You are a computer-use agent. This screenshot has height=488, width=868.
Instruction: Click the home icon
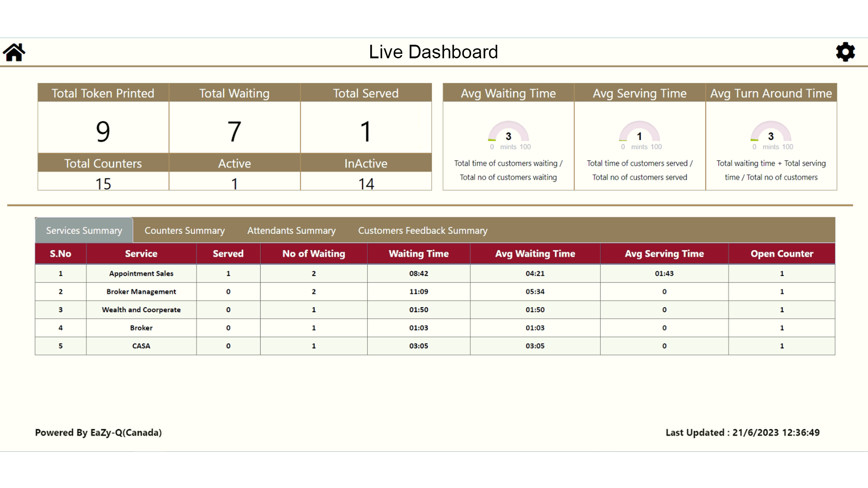(x=14, y=52)
